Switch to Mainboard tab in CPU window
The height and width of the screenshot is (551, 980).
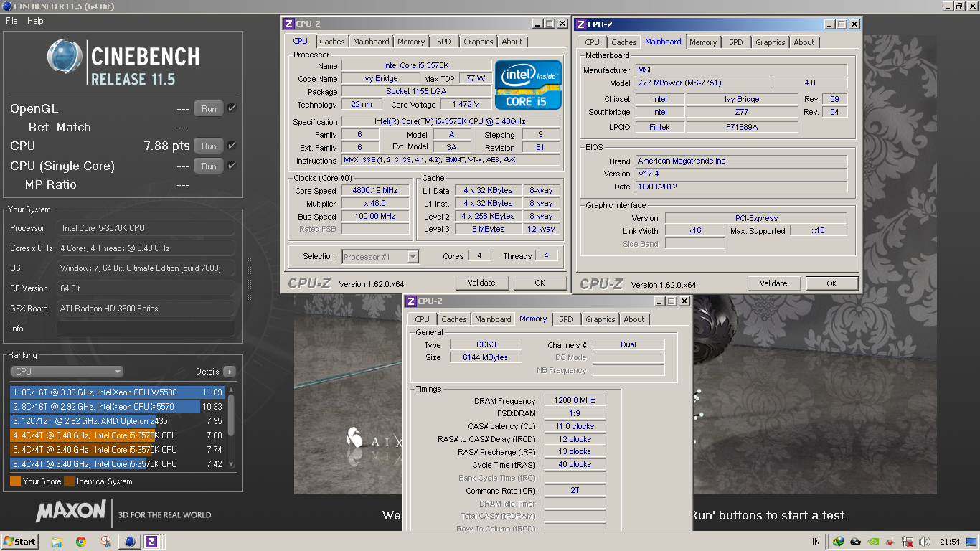point(371,42)
